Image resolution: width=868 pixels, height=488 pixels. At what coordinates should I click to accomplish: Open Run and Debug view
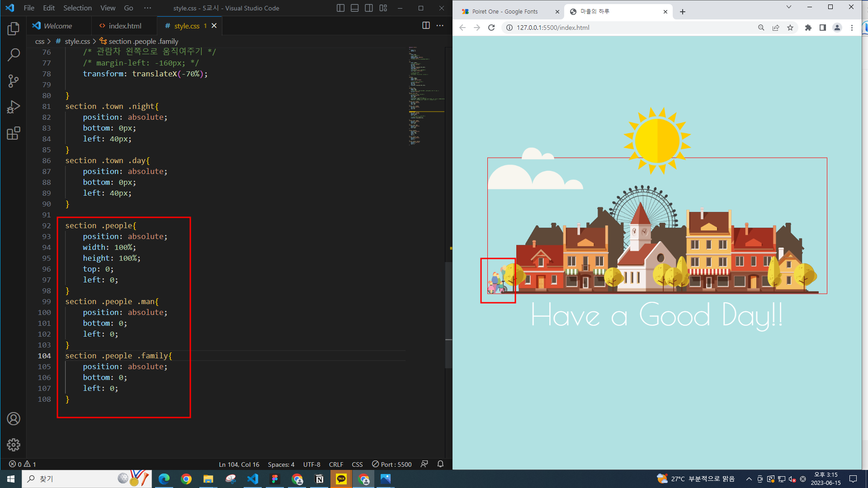click(14, 107)
